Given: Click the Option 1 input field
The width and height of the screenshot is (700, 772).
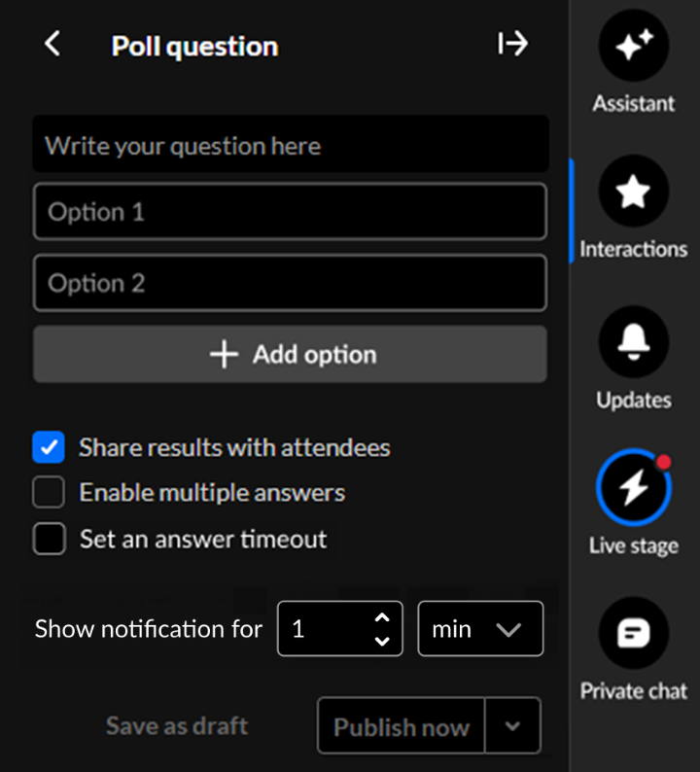Looking at the screenshot, I should pos(290,212).
